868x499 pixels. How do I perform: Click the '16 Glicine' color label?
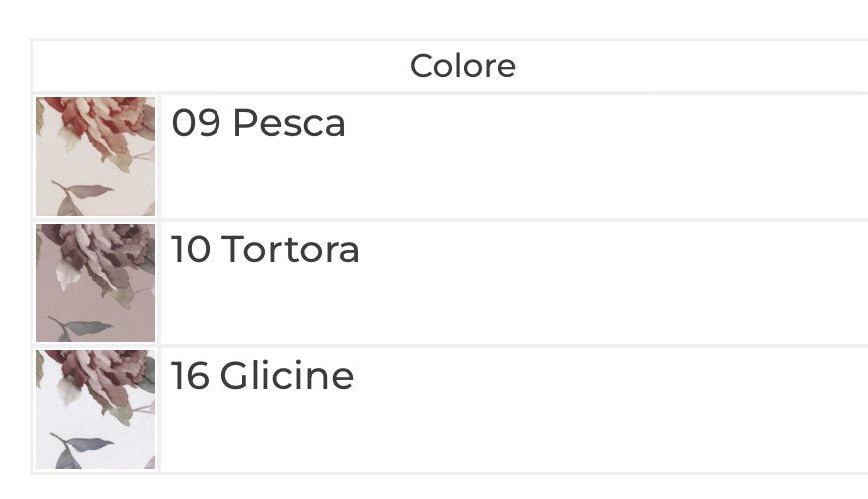coord(262,376)
